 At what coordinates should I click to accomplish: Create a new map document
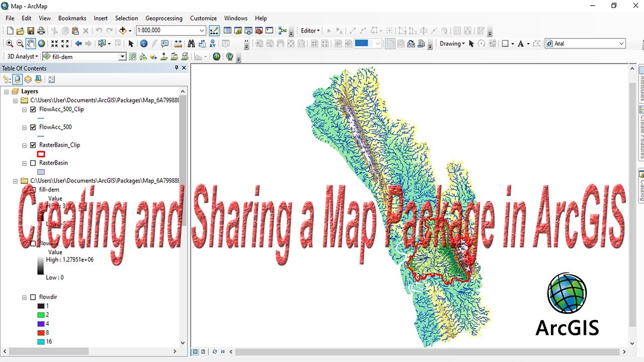point(10,31)
